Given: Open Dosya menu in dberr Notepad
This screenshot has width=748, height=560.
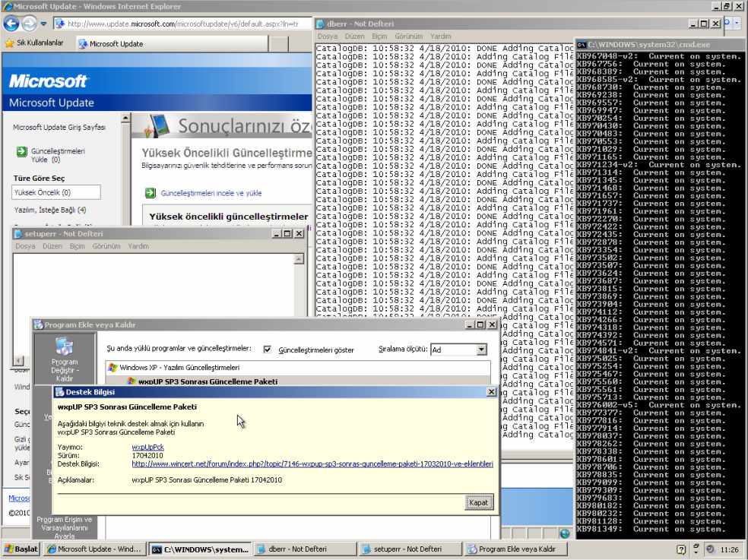Looking at the screenshot, I should point(327,36).
